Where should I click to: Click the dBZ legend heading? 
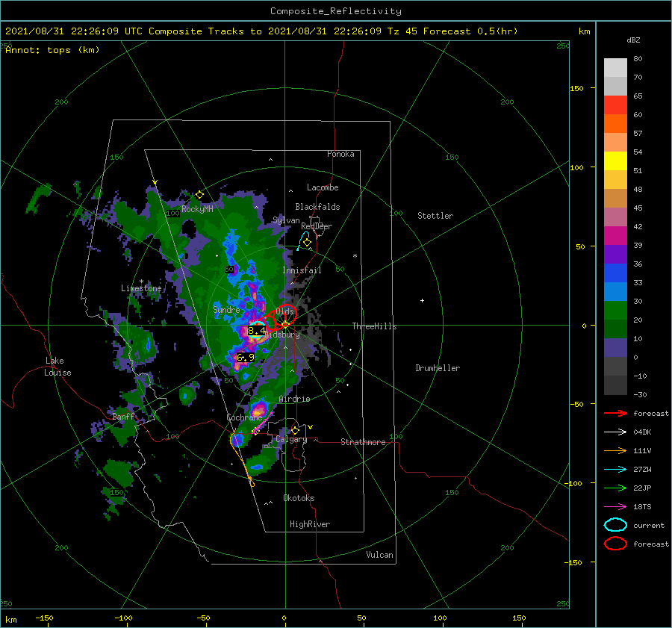(x=633, y=40)
